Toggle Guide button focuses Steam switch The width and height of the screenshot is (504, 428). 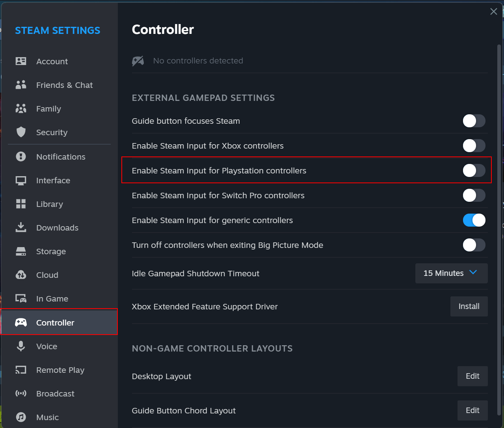[474, 121]
